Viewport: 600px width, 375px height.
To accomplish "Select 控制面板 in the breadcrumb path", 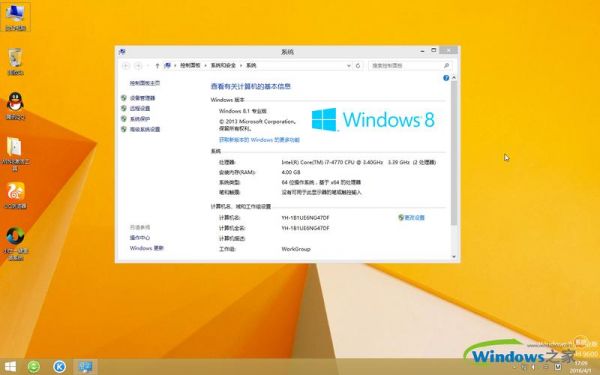I will coord(190,66).
